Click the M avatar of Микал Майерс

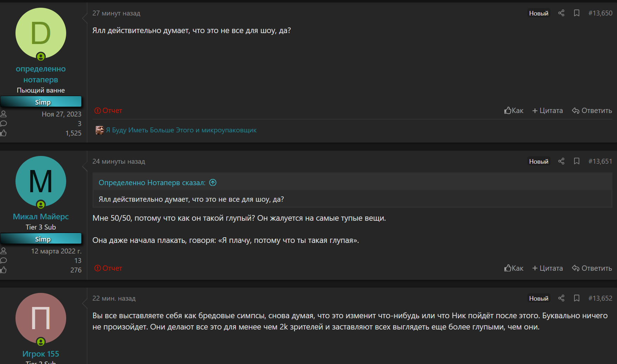click(x=41, y=181)
